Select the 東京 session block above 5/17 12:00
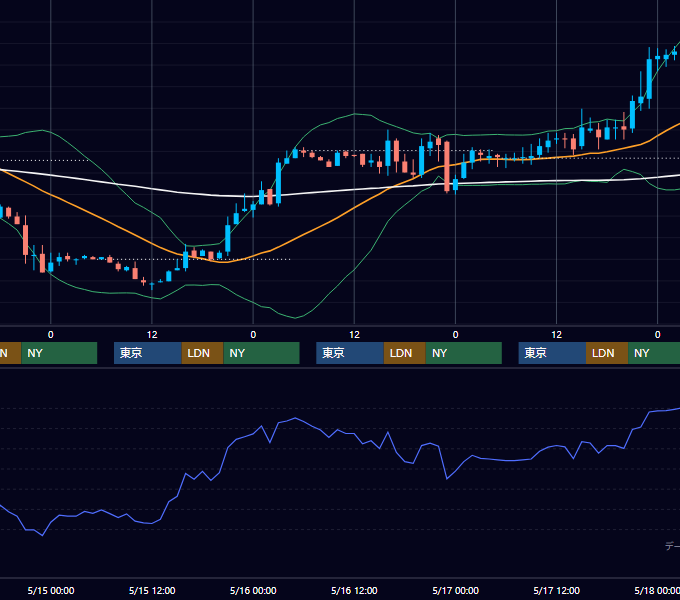This screenshot has width=680, height=600. [552, 353]
